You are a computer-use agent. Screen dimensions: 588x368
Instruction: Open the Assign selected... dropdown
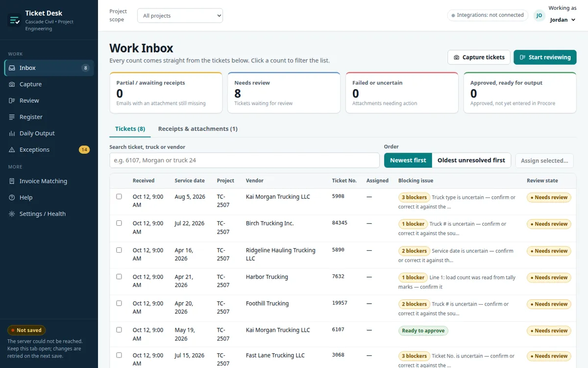pyautogui.click(x=544, y=160)
